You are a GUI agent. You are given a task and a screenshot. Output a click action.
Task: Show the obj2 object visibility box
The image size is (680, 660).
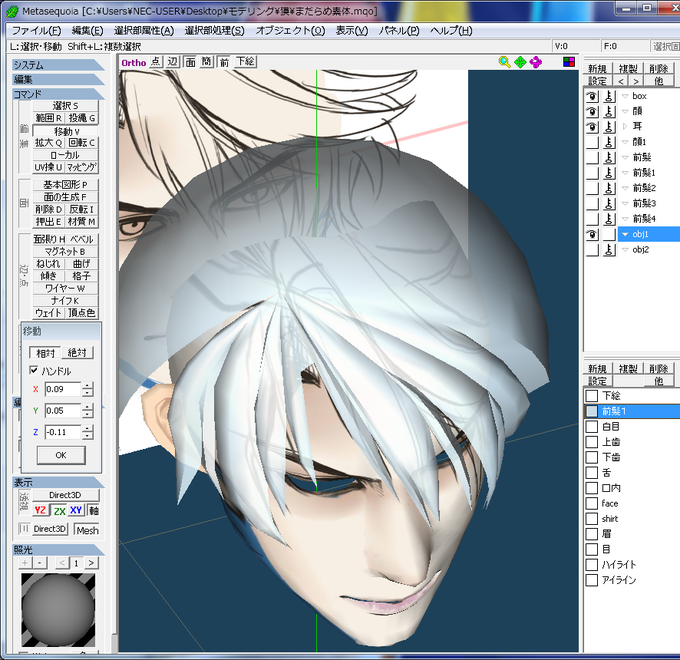592,249
